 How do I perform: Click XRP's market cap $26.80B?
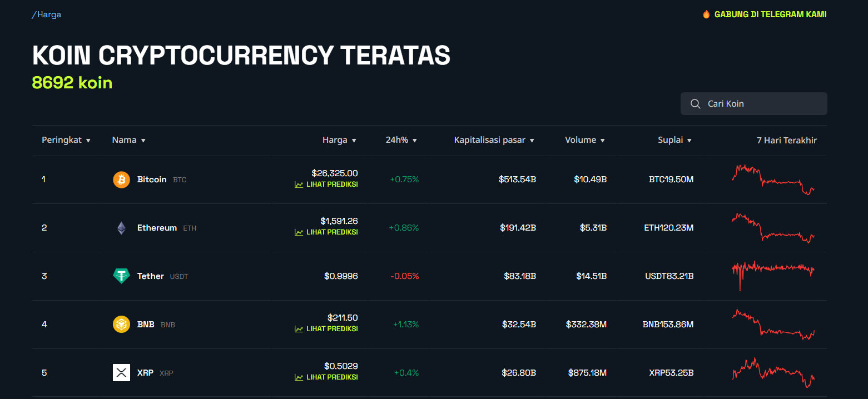(520, 373)
